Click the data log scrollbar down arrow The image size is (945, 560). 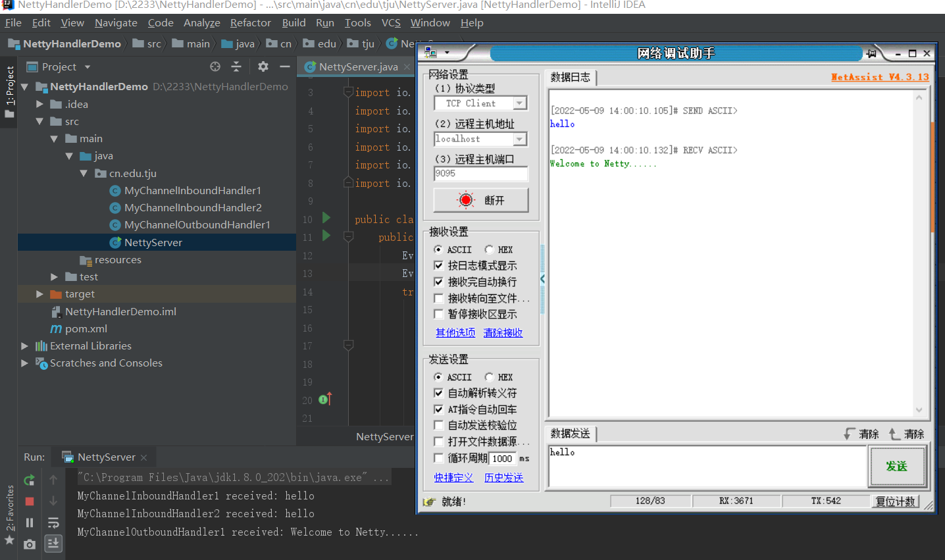(919, 409)
